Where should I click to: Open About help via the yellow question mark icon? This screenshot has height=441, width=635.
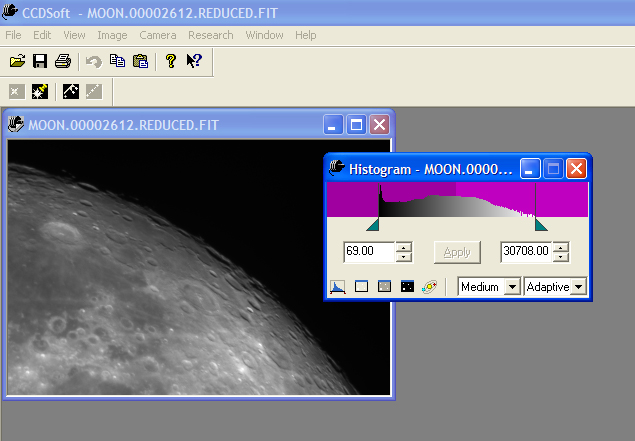click(171, 61)
